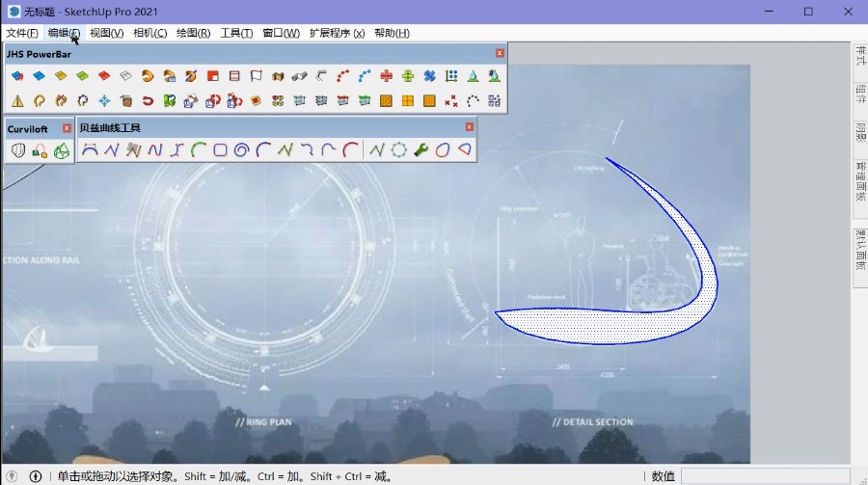Close the Curviloft toolbar

point(67,128)
